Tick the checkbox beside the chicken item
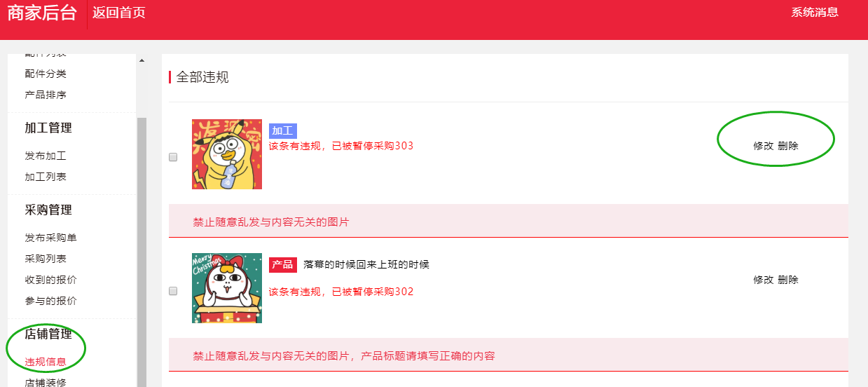This screenshot has width=868, height=387. 173,291
